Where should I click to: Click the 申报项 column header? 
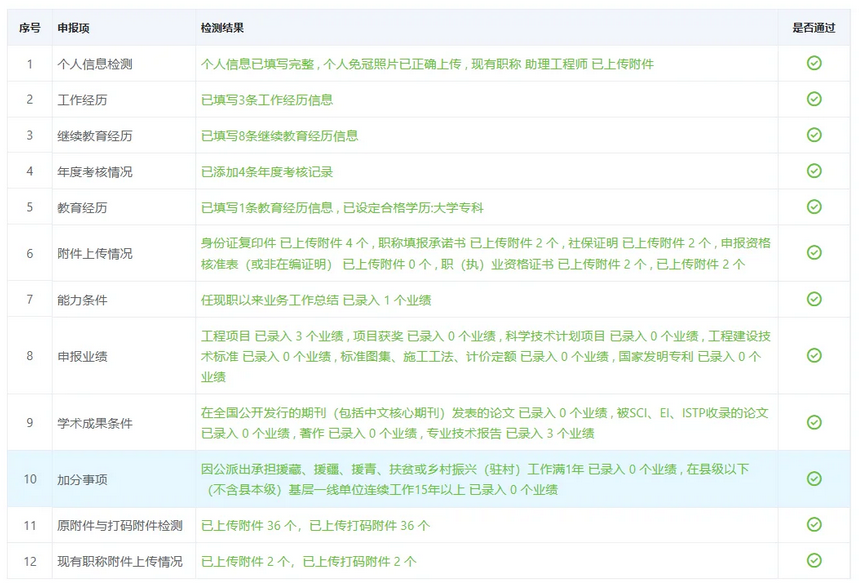pyautogui.click(x=75, y=28)
